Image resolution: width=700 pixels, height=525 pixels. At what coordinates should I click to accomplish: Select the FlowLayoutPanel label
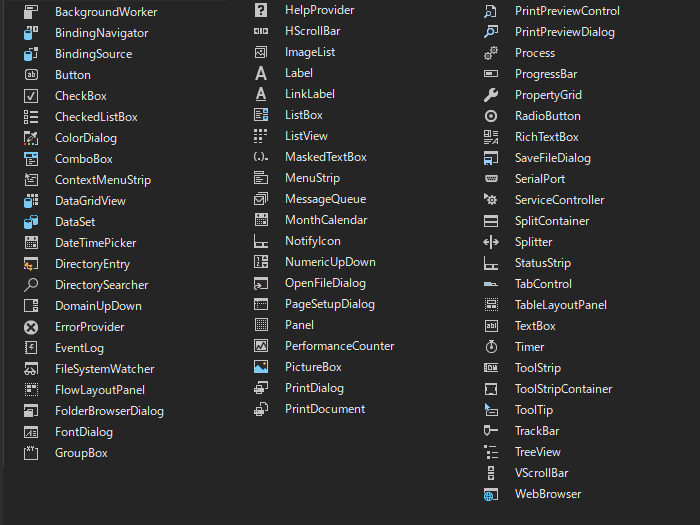click(100, 390)
